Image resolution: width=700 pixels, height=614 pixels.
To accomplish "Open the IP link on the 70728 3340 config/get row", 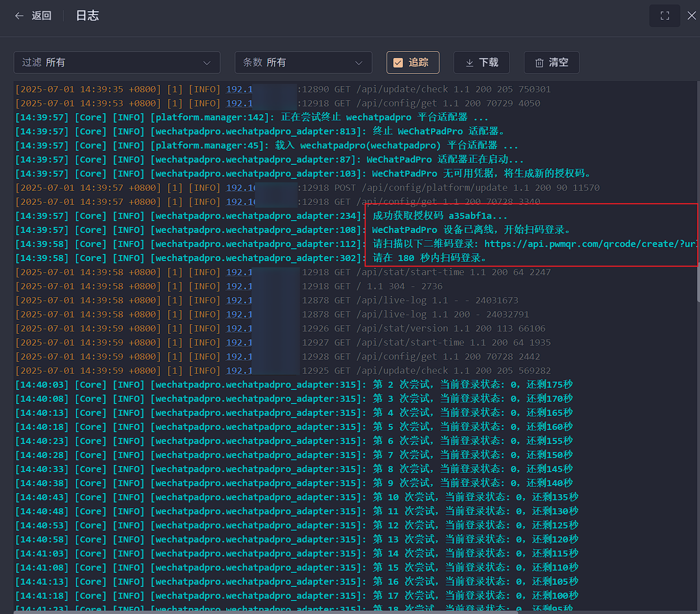I will (241, 202).
